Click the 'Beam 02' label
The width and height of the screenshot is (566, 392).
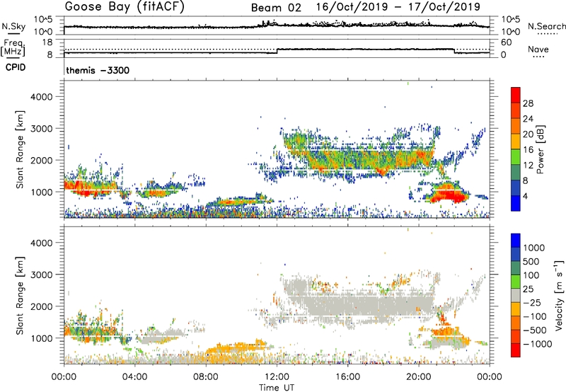coord(276,8)
